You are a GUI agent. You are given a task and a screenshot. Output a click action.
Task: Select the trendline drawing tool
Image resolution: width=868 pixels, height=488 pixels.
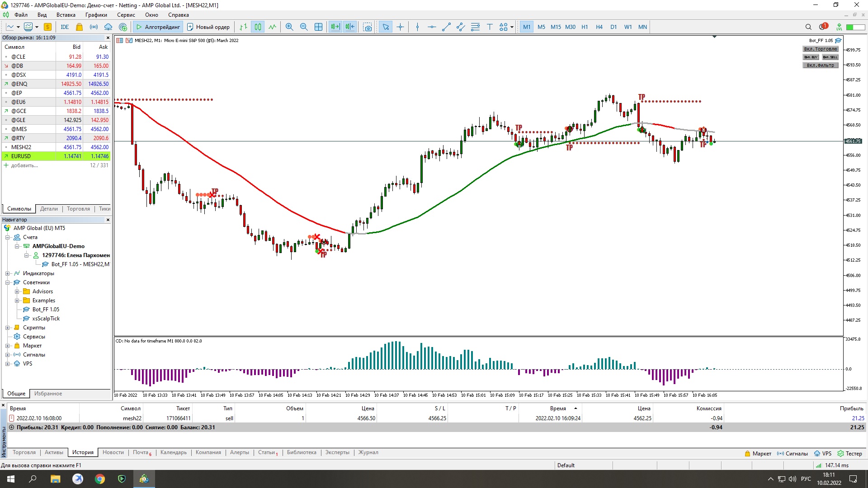[x=446, y=27]
